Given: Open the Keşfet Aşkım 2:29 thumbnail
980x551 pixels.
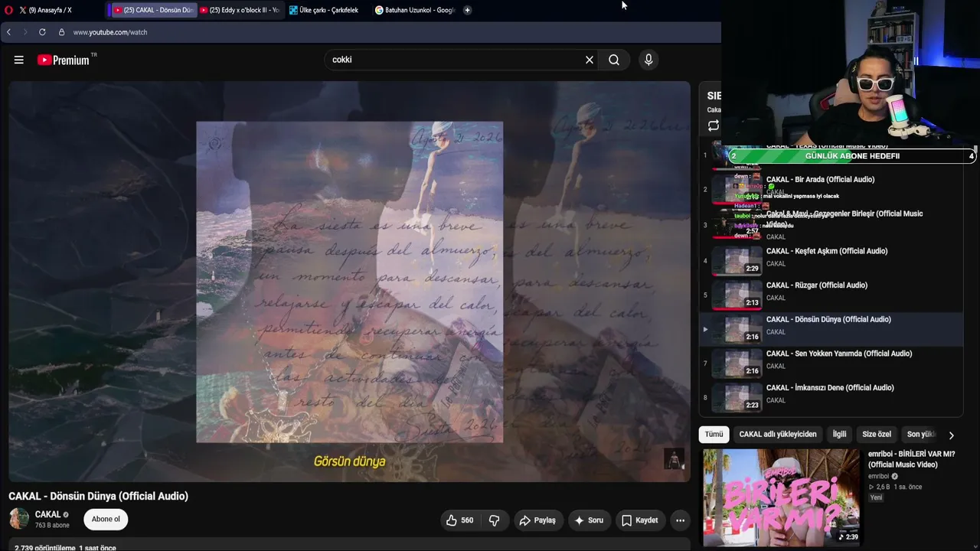Looking at the screenshot, I should point(737,261).
